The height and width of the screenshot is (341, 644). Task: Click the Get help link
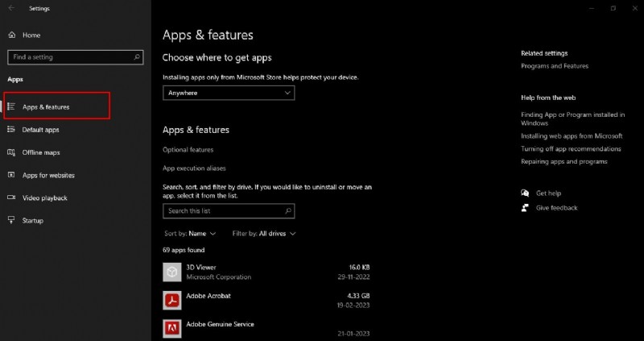click(548, 193)
